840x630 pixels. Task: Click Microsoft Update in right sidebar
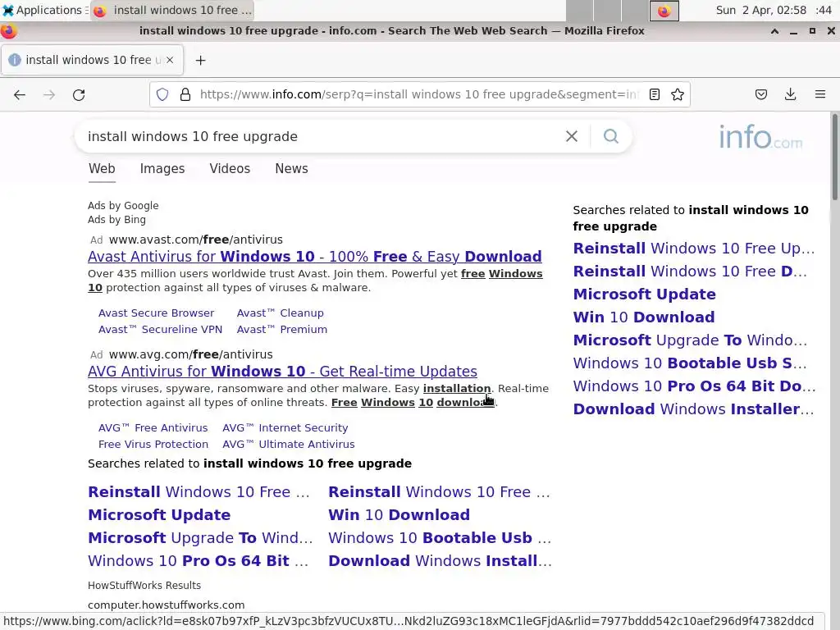645,294
